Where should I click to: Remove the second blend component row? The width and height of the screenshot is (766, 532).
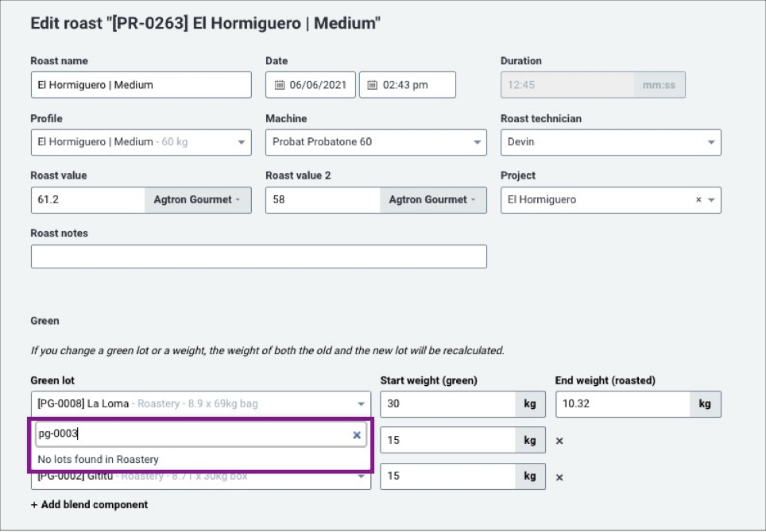point(560,441)
